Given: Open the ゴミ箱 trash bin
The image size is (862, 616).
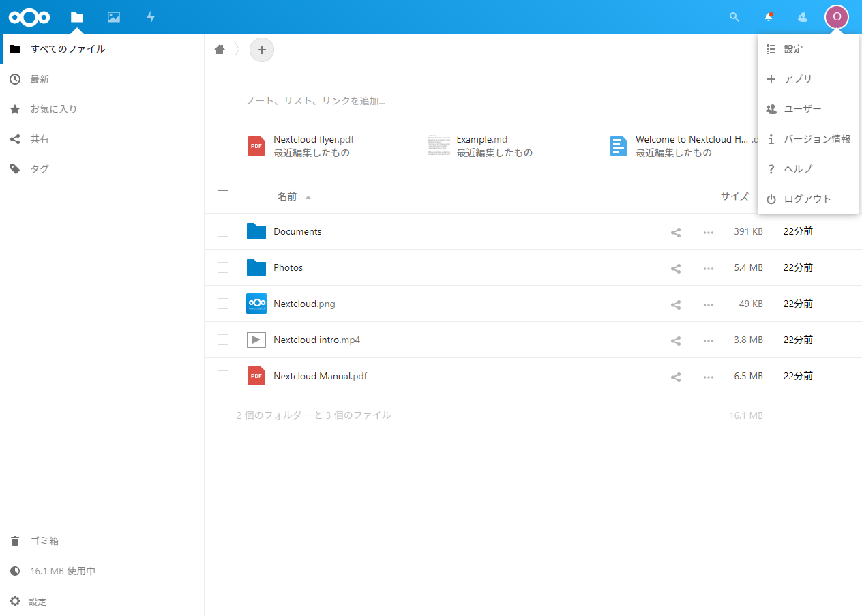Looking at the screenshot, I should point(102,541).
